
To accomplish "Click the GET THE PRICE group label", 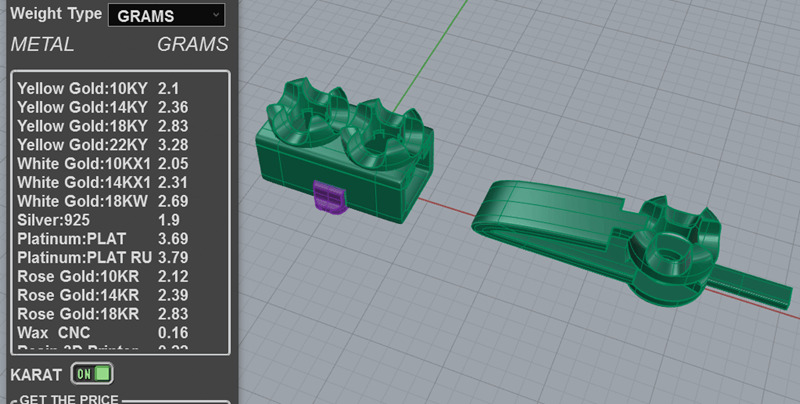I will [69, 398].
